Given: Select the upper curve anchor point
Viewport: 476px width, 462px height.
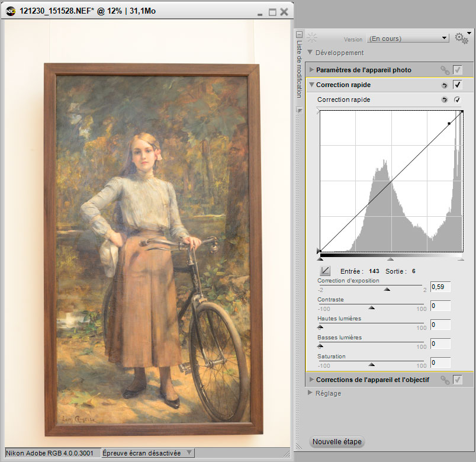Looking at the screenshot, I should [x=449, y=124].
